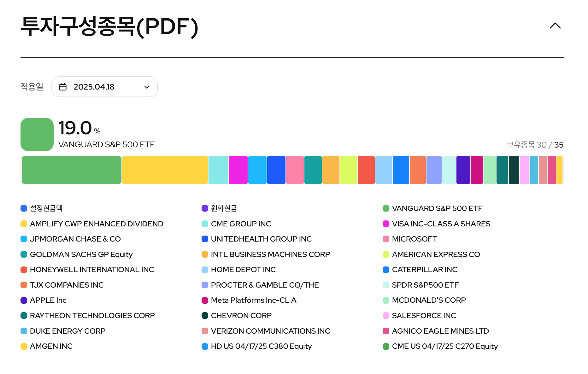Viewport: 588px width, 374px height.
Task: Click AMGEN INC legend entry
Action: tap(46, 346)
